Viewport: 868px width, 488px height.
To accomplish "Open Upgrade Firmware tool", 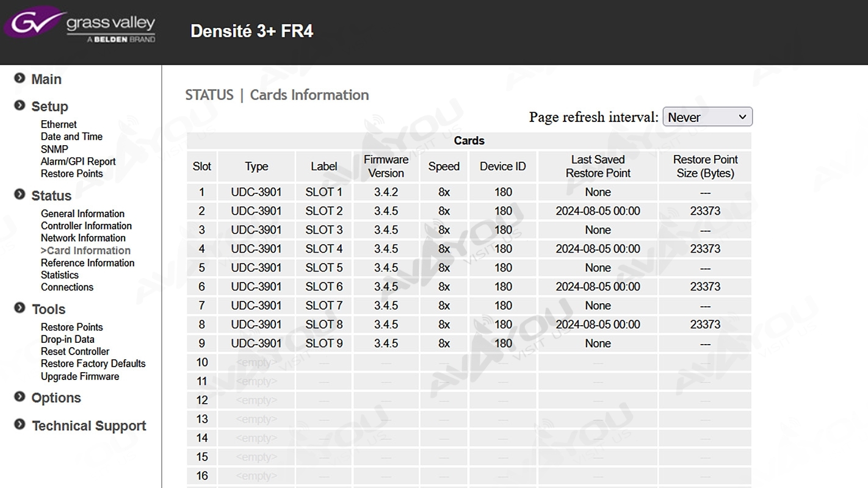I will (80, 376).
